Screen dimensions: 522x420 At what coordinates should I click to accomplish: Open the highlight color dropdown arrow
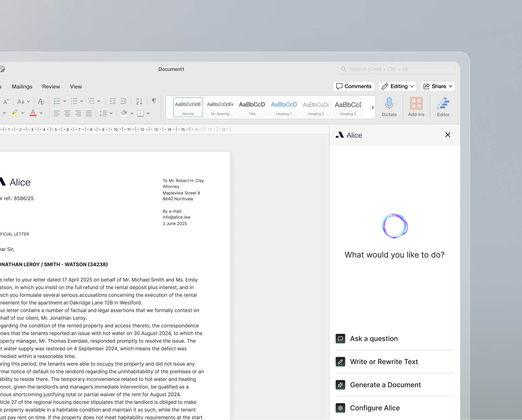[23, 113]
